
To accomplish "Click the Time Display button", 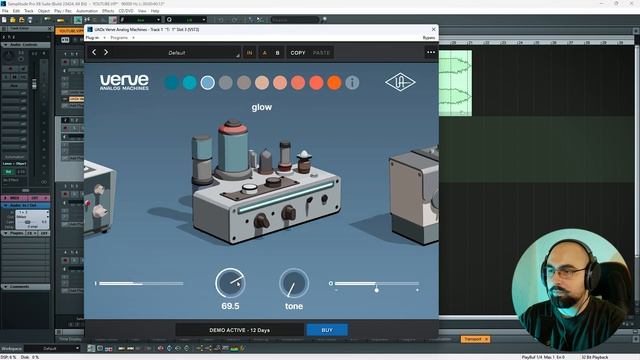I will click(x=70, y=339).
